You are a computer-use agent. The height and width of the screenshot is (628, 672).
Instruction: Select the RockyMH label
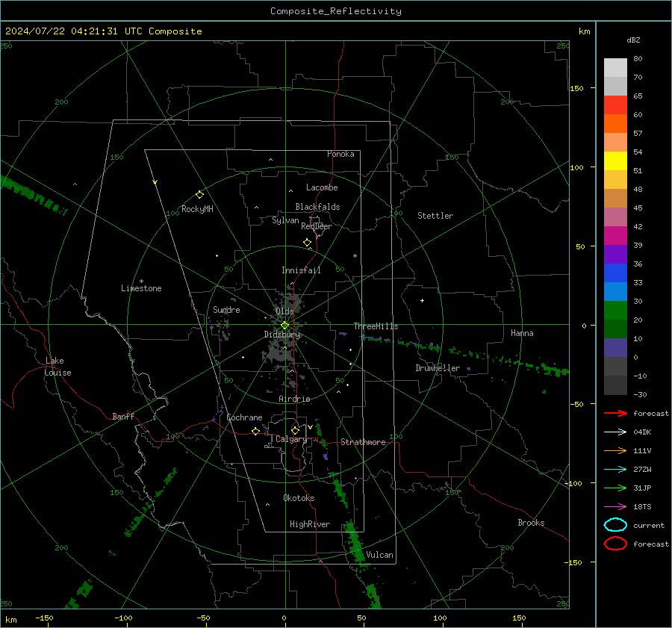coord(197,209)
